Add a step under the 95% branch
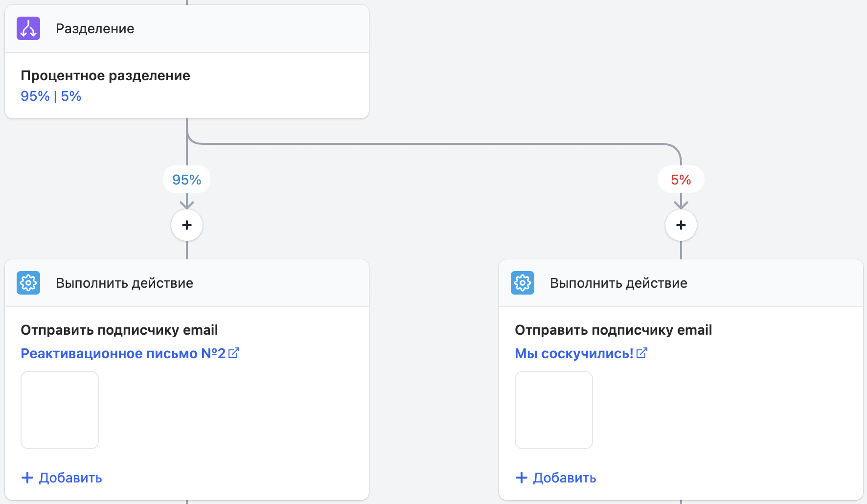 tap(187, 225)
